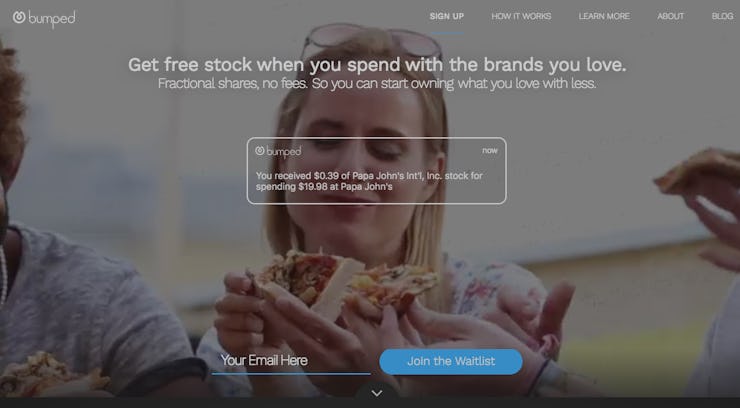
Task: Click the blue underline below SIGN UP
Action: point(447,33)
